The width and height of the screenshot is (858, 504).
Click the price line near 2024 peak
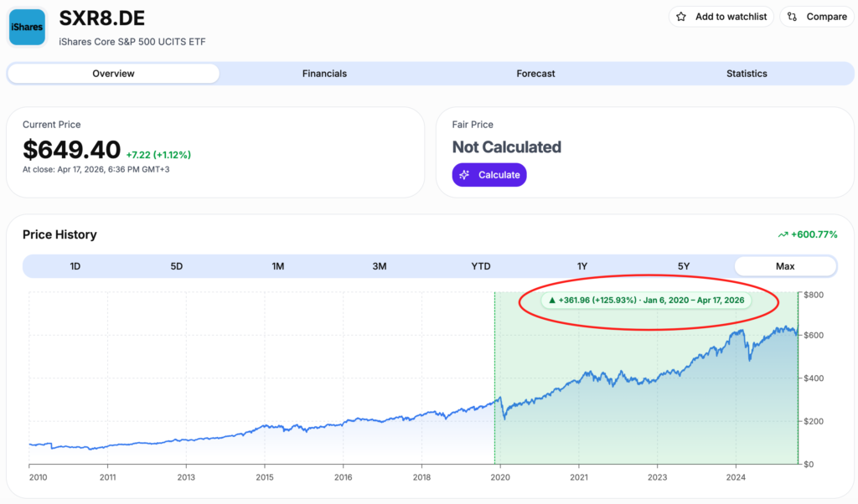(x=738, y=332)
